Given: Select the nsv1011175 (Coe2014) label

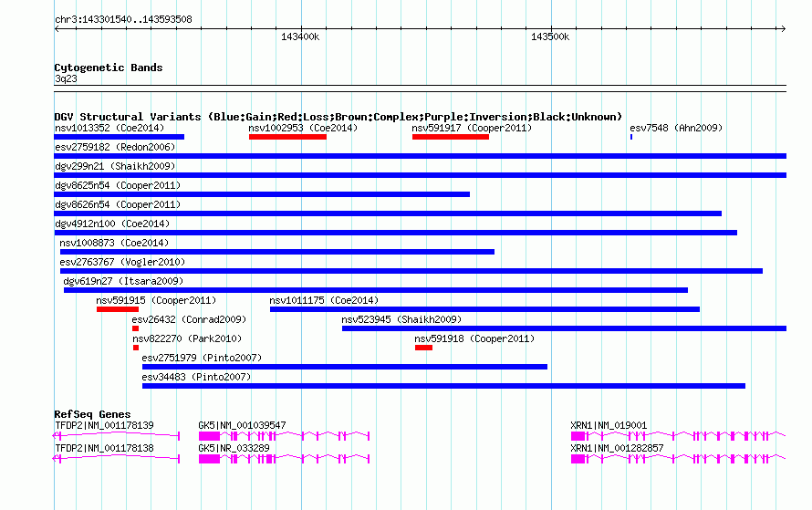Looking at the screenshot, I should point(324,300).
